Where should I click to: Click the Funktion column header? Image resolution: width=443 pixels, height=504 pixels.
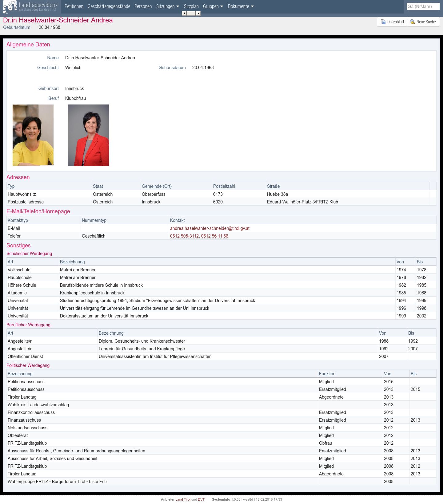pyautogui.click(x=350, y=374)
